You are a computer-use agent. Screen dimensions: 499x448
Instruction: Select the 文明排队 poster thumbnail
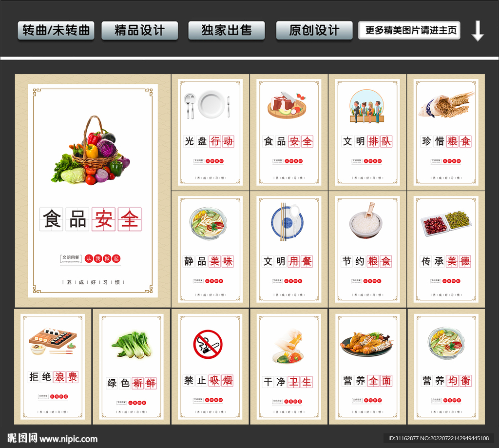coord(367,133)
